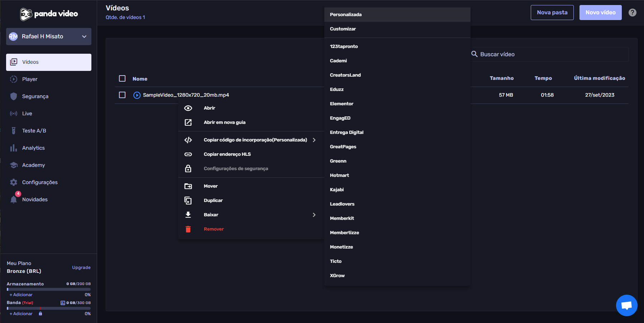Select Hotmart embed option

[397, 175]
